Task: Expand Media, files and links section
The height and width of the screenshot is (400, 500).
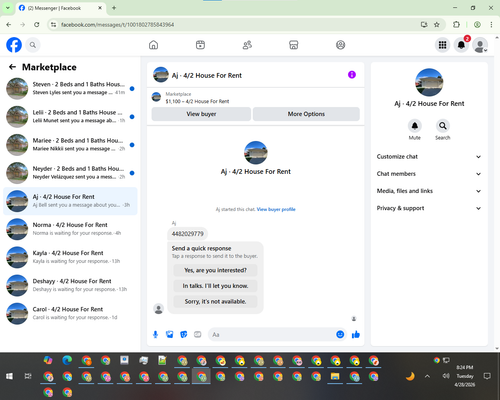Action: [429, 191]
